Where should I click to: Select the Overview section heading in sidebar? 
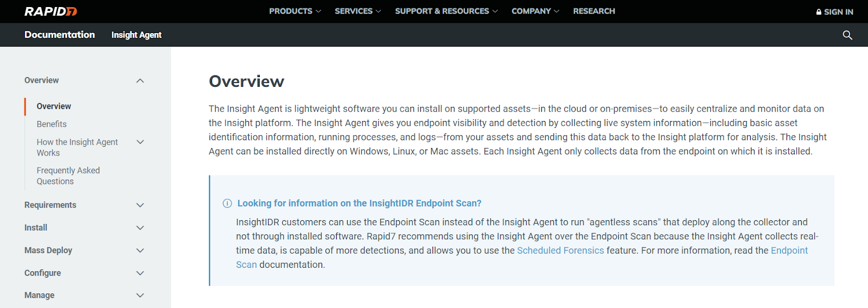coord(42,80)
